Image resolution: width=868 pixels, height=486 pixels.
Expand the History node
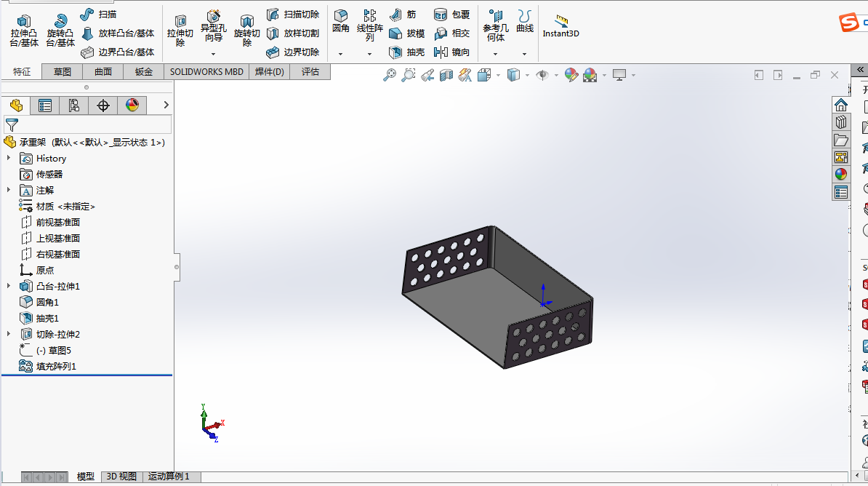click(8, 158)
